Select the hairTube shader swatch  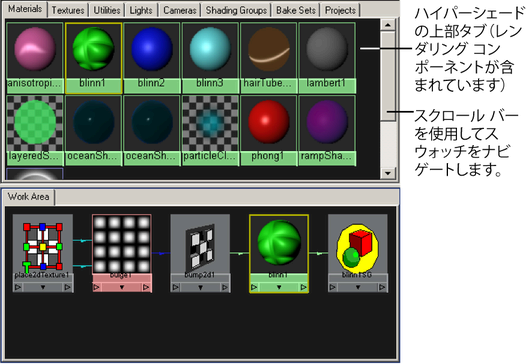(x=268, y=50)
